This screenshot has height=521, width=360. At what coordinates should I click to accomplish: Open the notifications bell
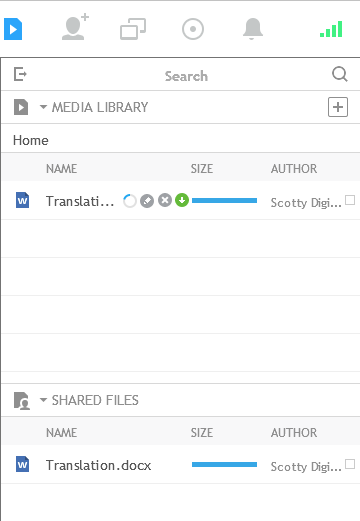click(x=253, y=29)
